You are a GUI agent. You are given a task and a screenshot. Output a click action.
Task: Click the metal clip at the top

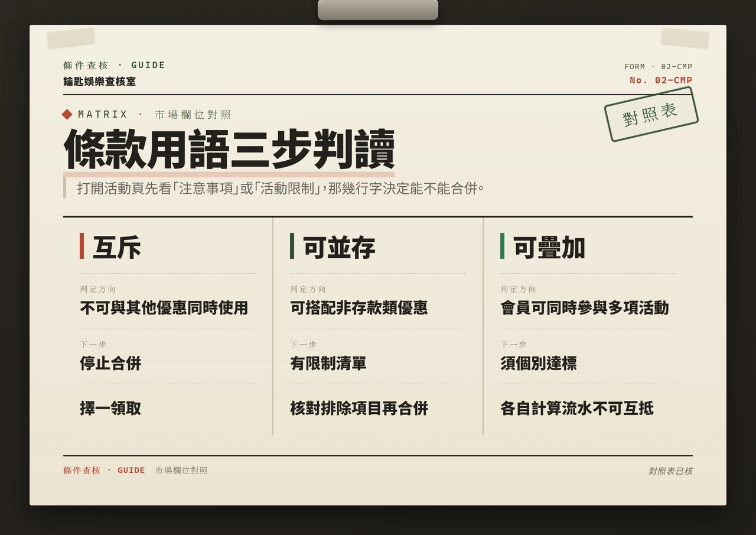(x=378, y=10)
